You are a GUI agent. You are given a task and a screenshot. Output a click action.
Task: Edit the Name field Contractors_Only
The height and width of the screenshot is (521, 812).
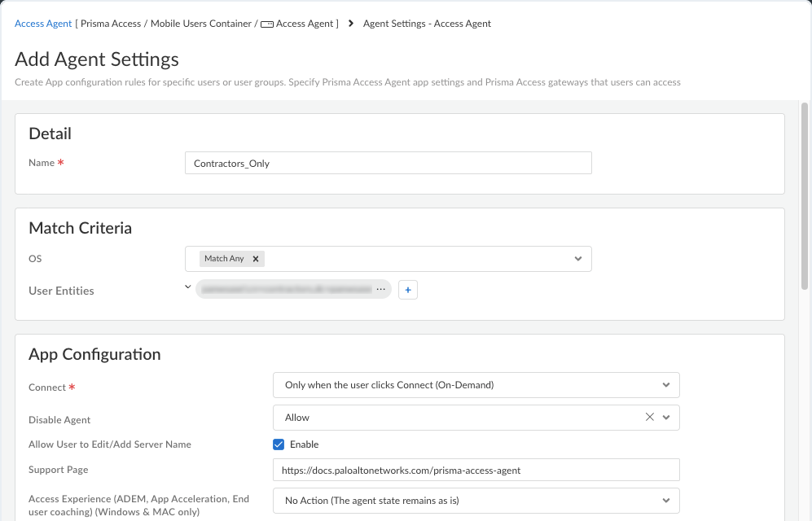pos(388,163)
